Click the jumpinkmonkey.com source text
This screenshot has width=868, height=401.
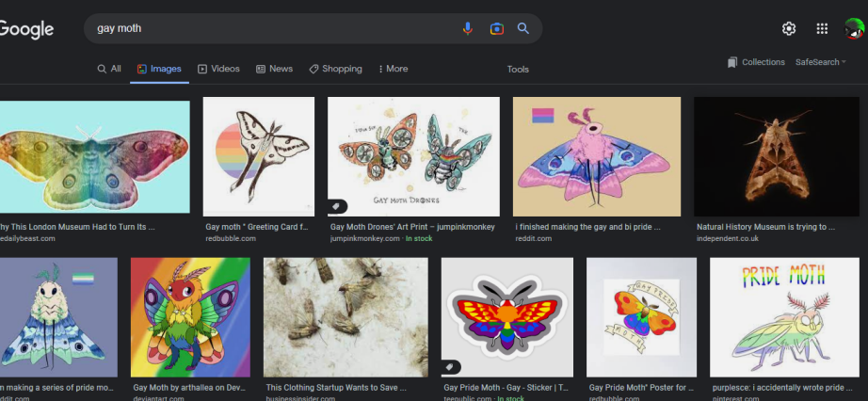pos(364,239)
